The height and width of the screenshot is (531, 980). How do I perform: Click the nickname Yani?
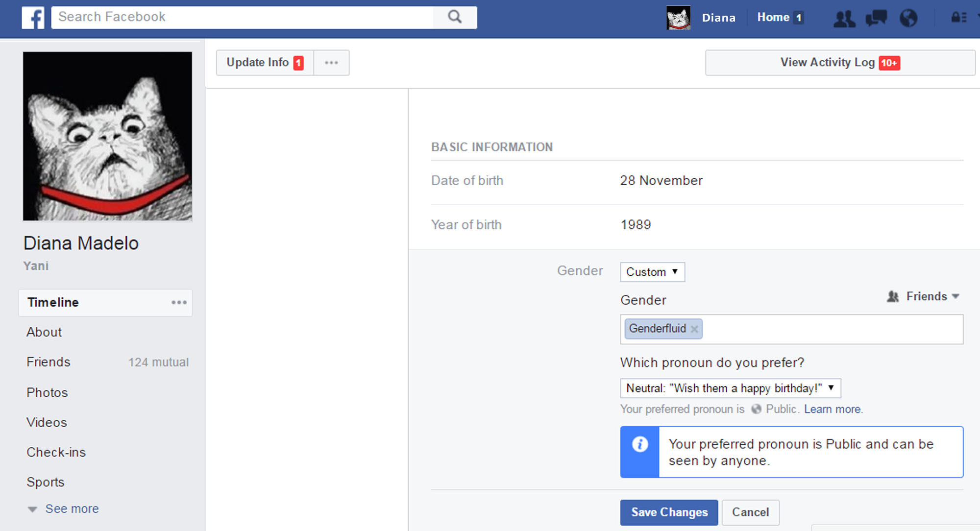coord(36,266)
